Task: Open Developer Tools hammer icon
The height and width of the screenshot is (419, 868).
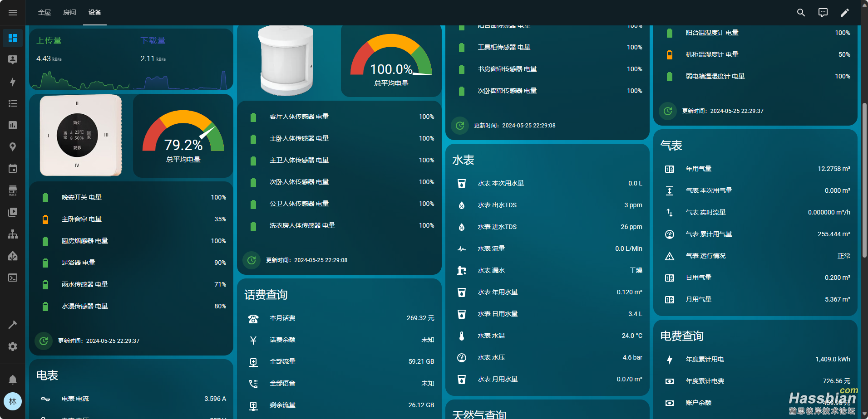Action: click(x=13, y=325)
